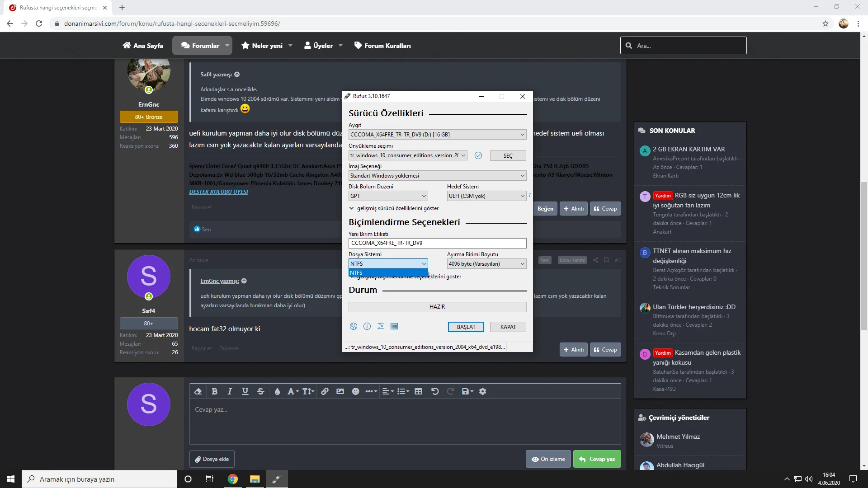Insert link with chain icon in editor

click(325, 391)
